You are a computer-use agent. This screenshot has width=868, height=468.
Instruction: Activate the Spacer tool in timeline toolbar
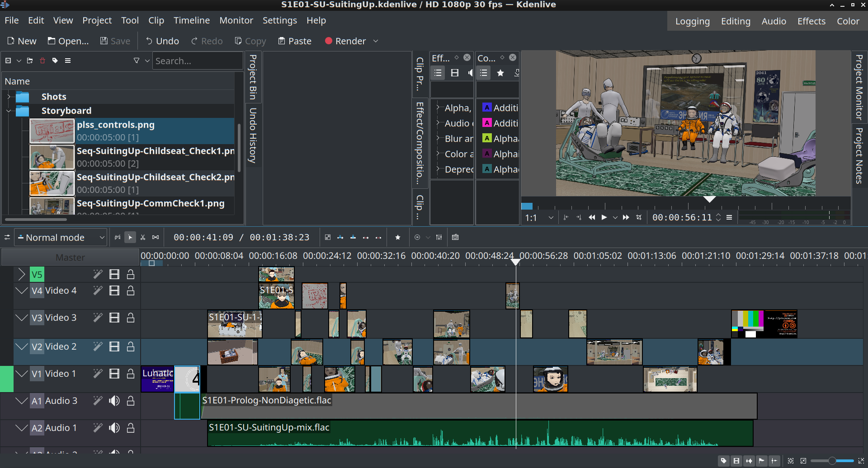(x=156, y=237)
